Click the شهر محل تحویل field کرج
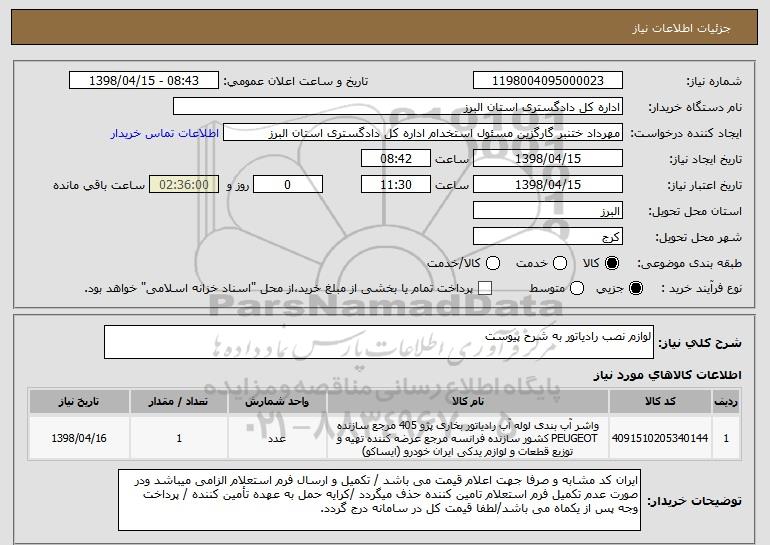 click(x=548, y=237)
